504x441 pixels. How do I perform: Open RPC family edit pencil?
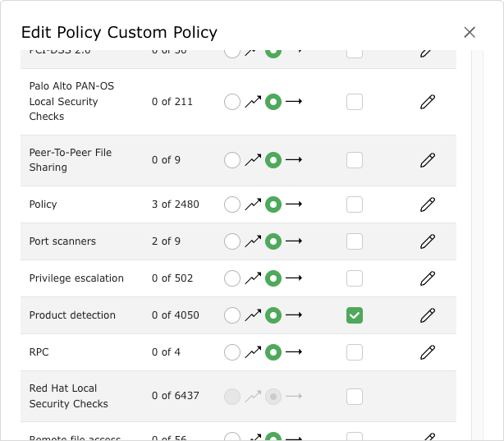[427, 352]
